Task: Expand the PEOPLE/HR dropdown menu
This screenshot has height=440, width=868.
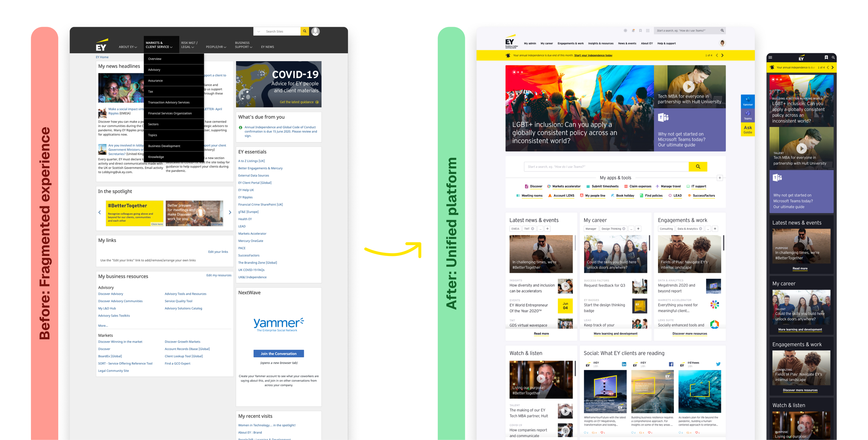Action: click(216, 47)
